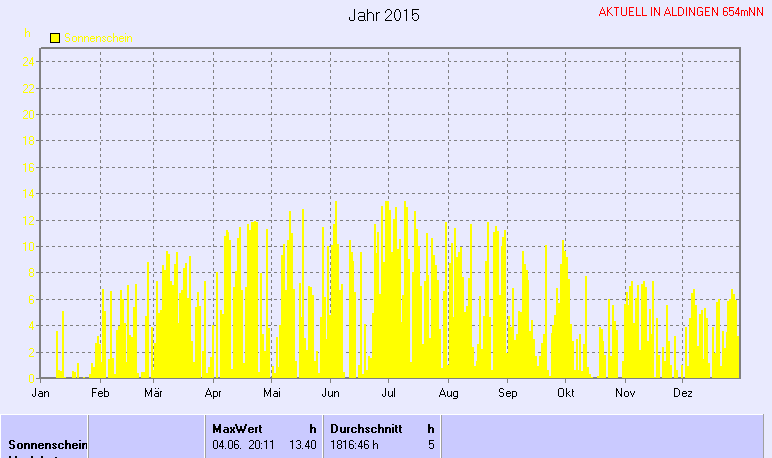Click the Apr month axis label
Image resolution: width=772 pixels, height=458 pixels.
tap(212, 393)
